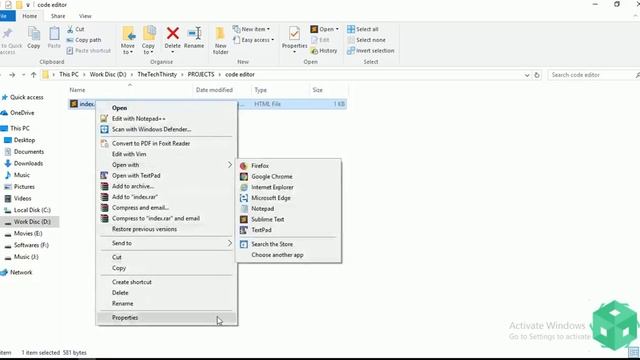
Task: Open the Share ribbon tab
Action: click(58, 16)
